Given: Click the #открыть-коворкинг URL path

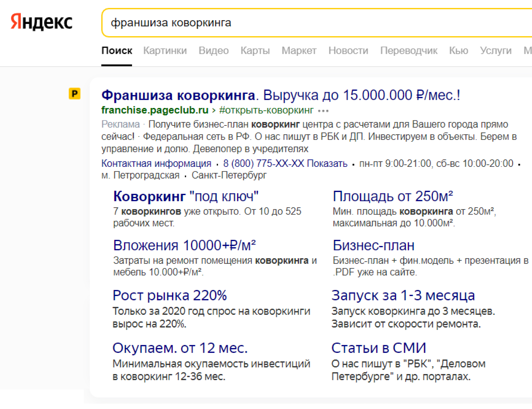Looking at the screenshot, I should click(266, 110).
